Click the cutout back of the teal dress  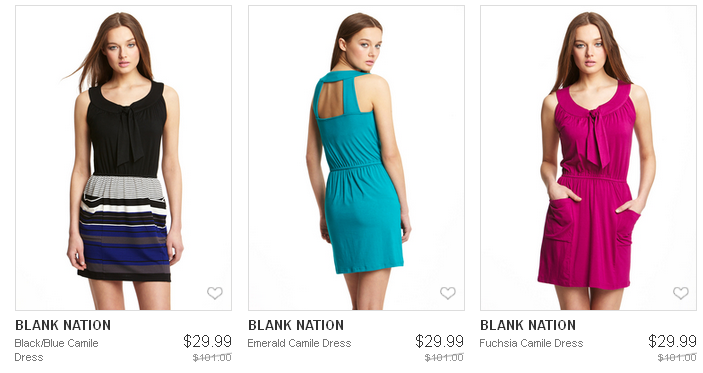[x=332, y=100]
